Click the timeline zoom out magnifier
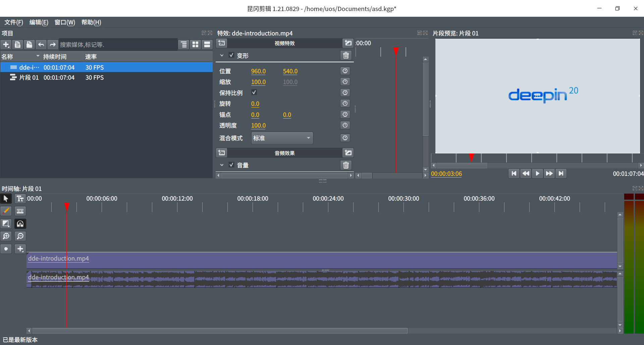Viewport: 644px width, 345px height. coord(20,236)
